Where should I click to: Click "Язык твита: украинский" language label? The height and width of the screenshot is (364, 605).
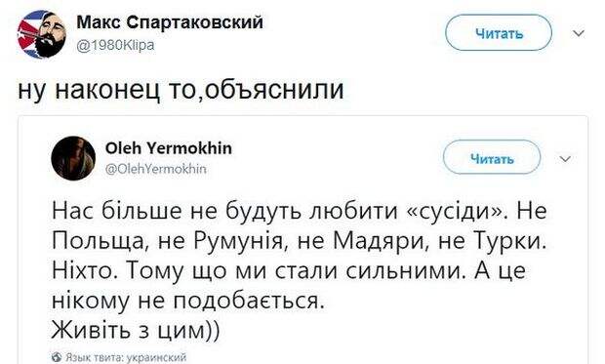pos(126,357)
